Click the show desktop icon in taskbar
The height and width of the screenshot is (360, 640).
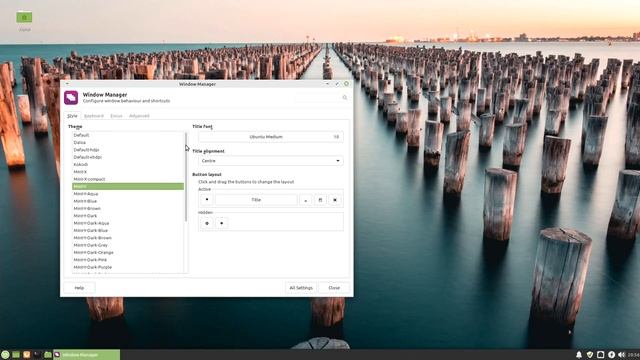click(16, 355)
